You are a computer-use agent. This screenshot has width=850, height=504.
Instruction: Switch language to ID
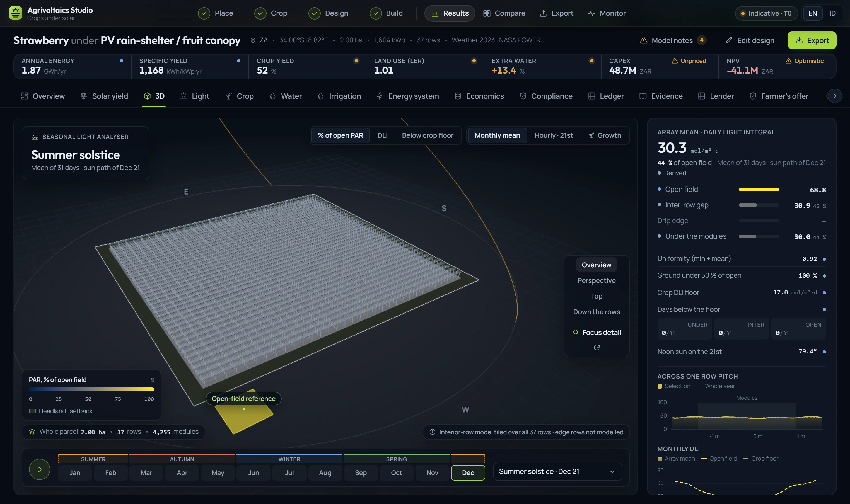[832, 13]
